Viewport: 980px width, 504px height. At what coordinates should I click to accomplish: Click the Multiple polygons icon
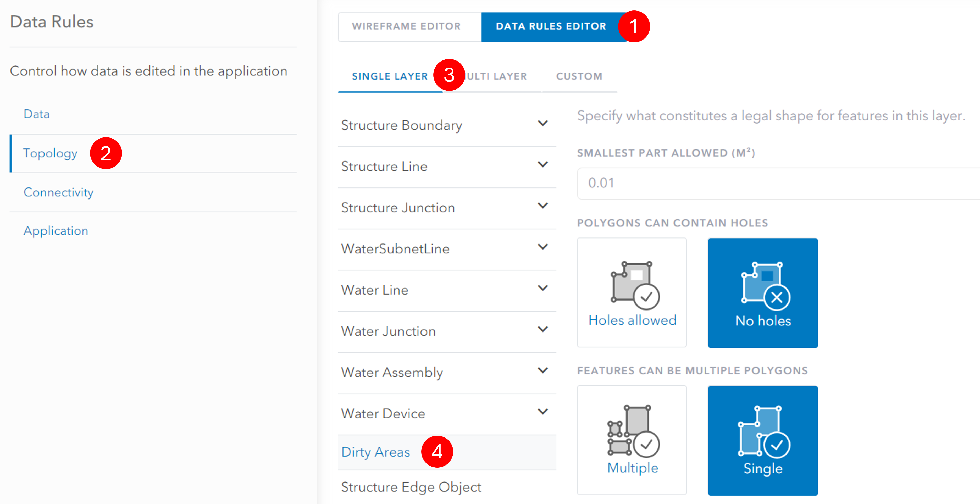click(x=633, y=431)
